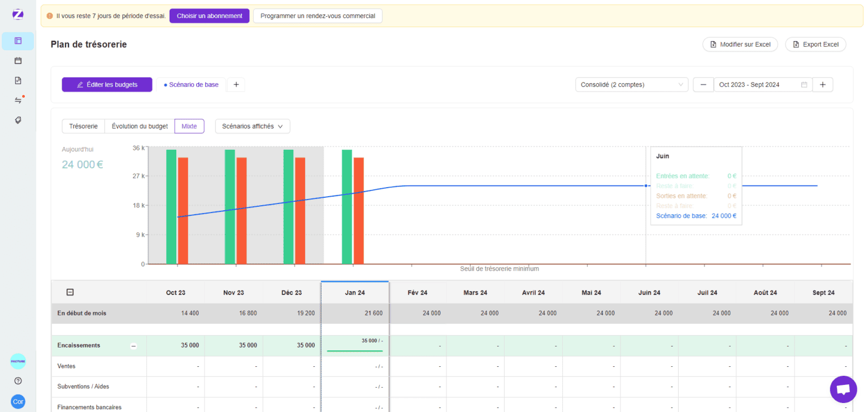Switch chart view to Évolution du budget
Image resolution: width=868 pixels, height=412 pixels.
(x=140, y=126)
